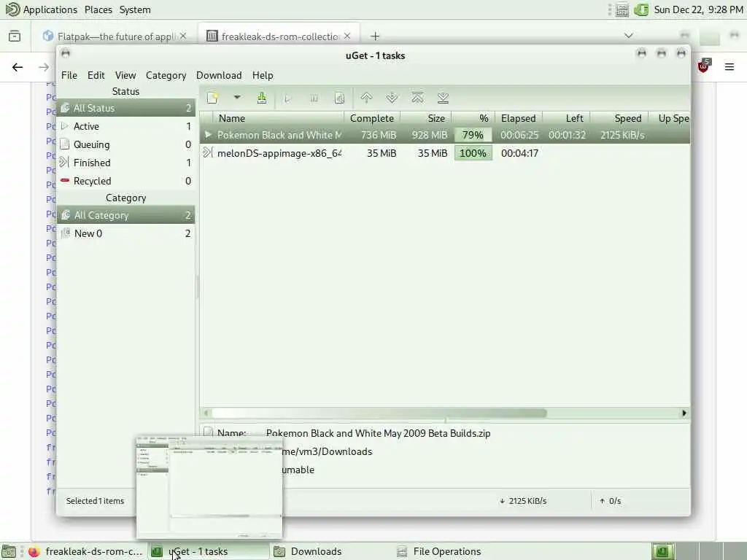Switch to Downloads window in taskbar
747x560 pixels.
tap(330, 551)
